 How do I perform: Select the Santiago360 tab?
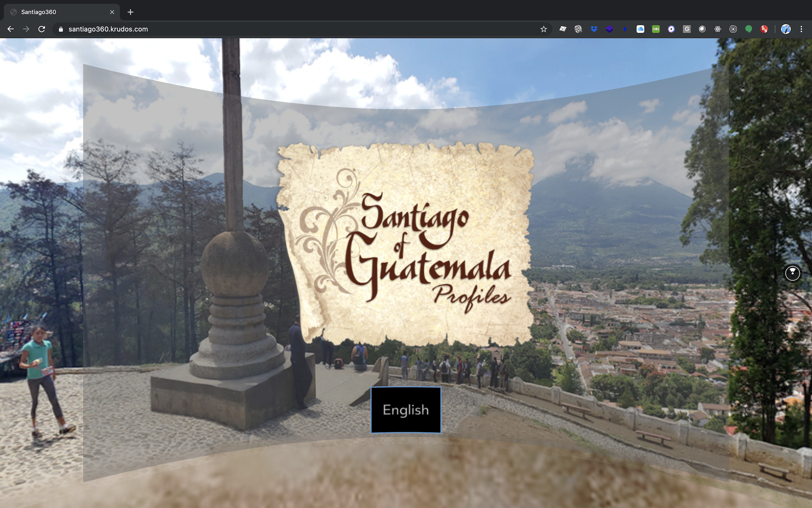59,12
